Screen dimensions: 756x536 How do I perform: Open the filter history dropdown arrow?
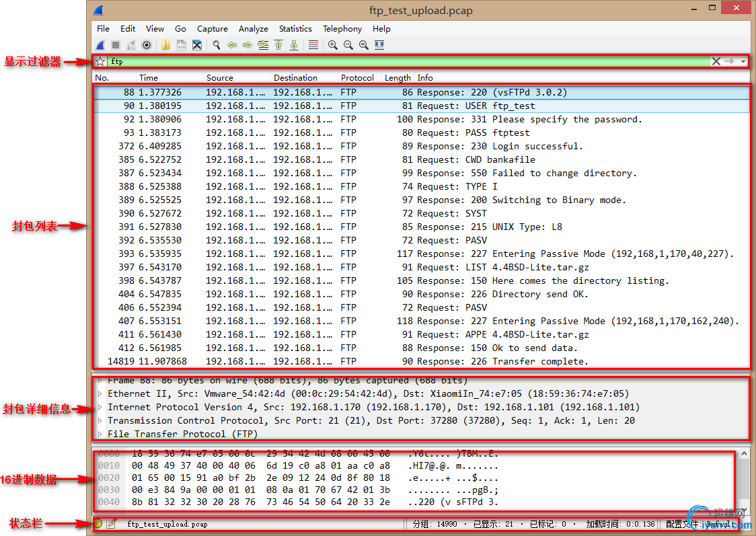pyautogui.click(x=743, y=62)
